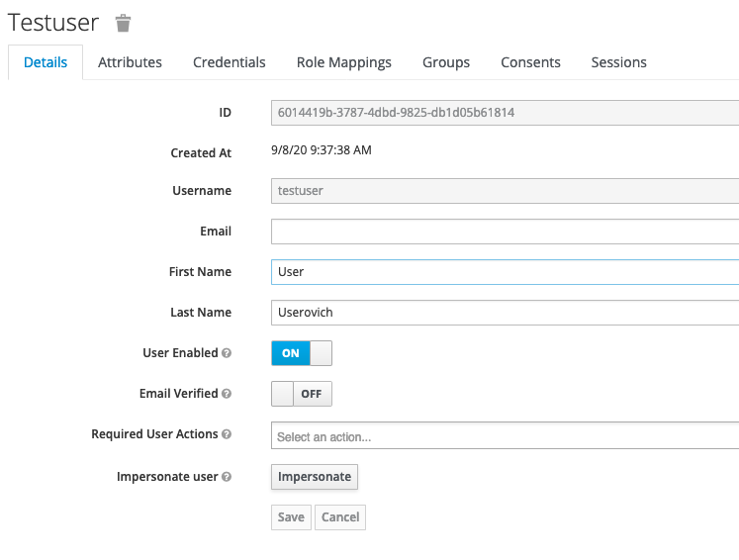Image resolution: width=739 pixels, height=560 pixels.
Task: Click the Save button
Action: (291, 517)
